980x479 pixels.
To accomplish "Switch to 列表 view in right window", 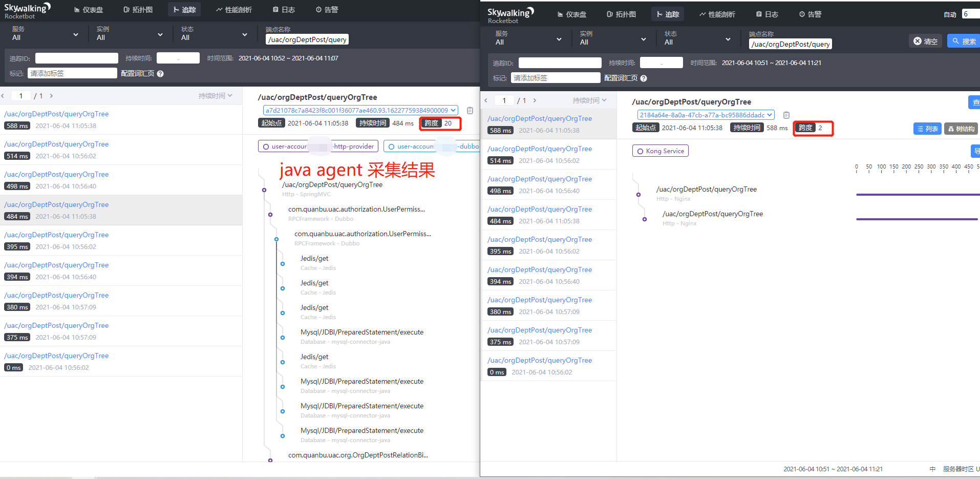I will (x=927, y=129).
